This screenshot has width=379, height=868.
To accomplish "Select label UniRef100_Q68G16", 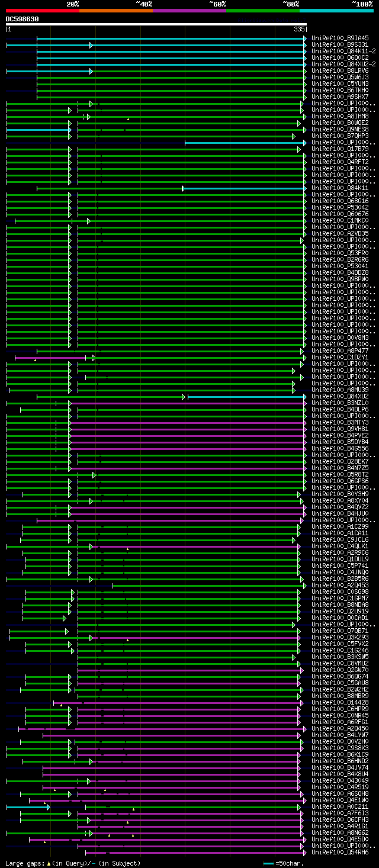I will point(340,201).
